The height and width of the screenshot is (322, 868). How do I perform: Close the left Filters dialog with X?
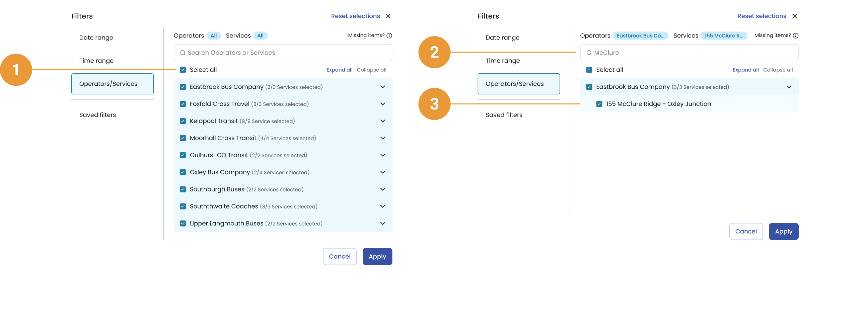388,16
